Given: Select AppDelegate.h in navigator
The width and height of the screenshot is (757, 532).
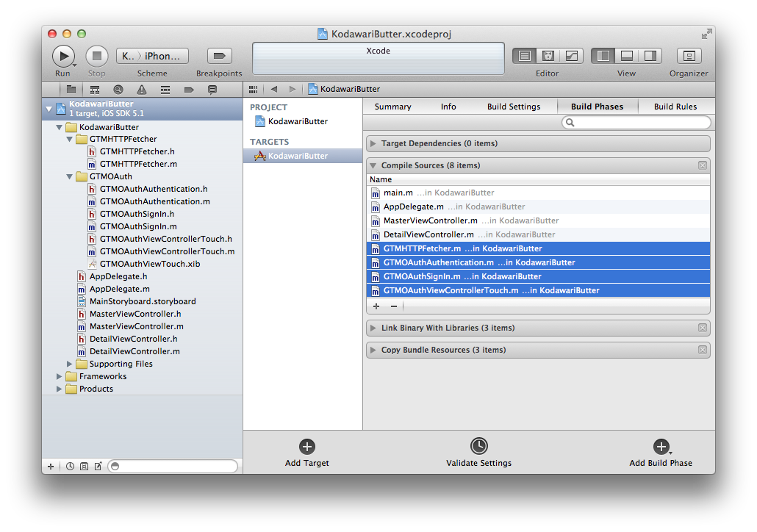Looking at the screenshot, I should coord(112,276).
